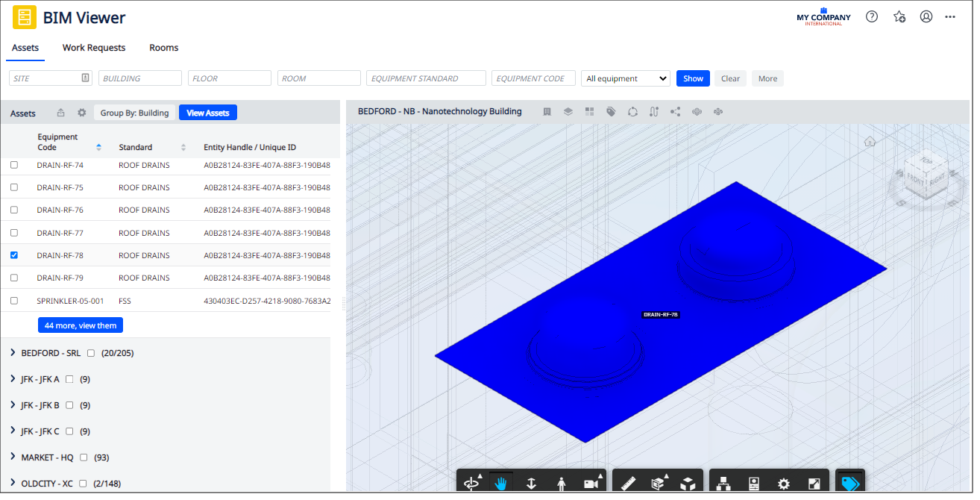
Task: Expand the MARKET - HQ group
Action: [x=13, y=457]
